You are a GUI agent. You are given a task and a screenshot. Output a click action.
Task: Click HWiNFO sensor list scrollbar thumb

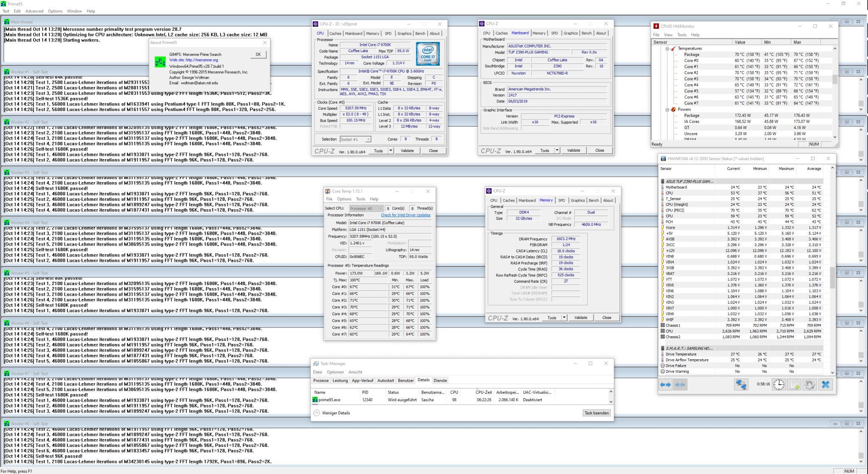tap(832, 277)
